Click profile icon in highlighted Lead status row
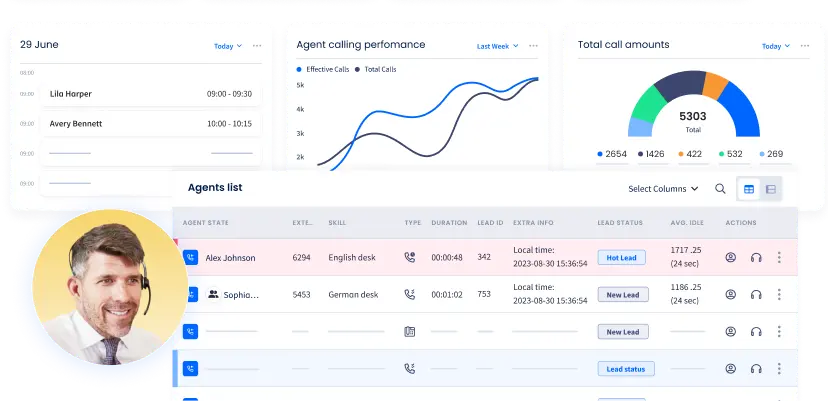 coord(731,368)
